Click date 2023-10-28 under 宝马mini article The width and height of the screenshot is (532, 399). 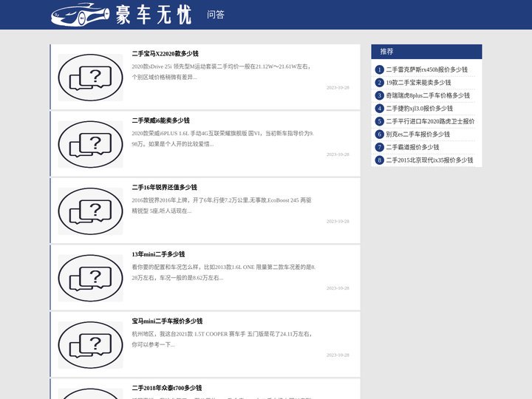(338, 355)
